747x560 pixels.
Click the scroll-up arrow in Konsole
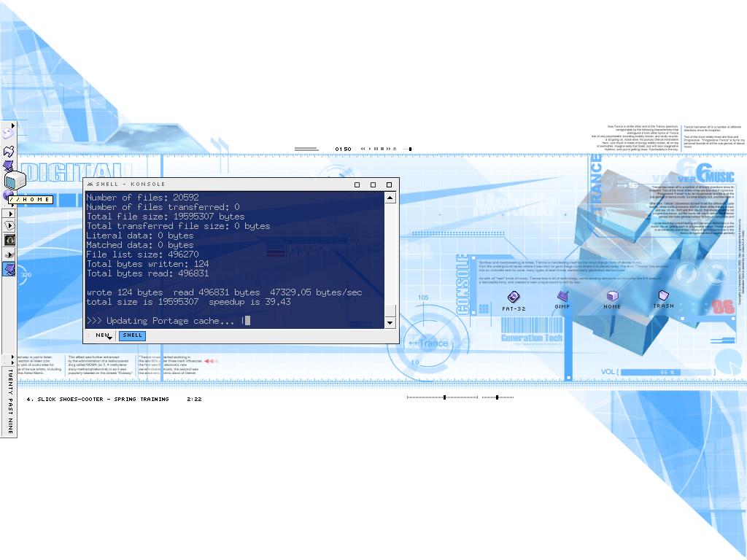390,198
